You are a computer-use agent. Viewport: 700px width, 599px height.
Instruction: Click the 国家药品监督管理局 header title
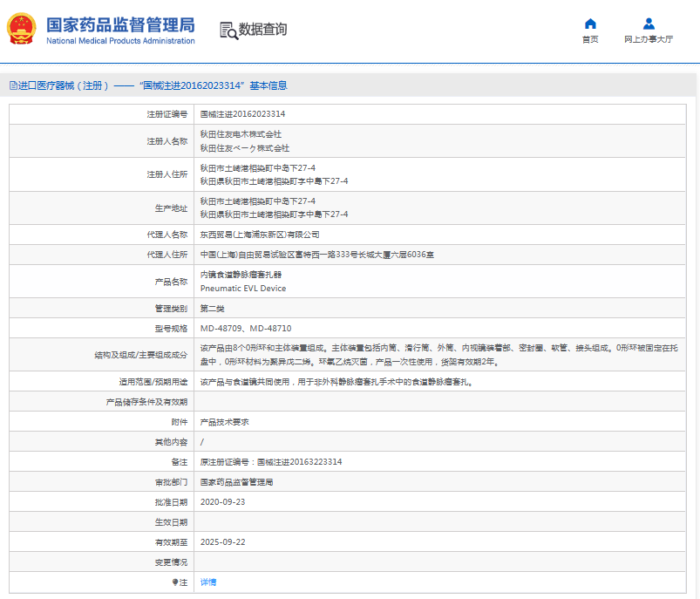(x=122, y=24)
